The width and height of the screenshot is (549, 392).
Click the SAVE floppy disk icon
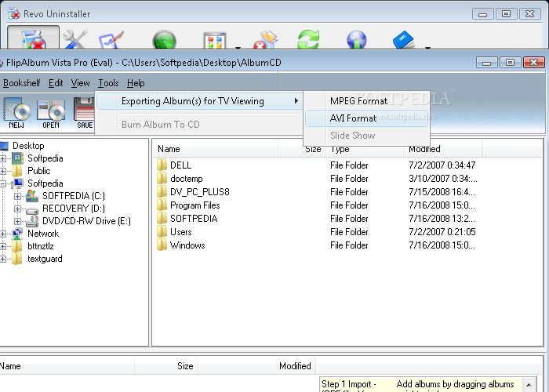(x=84, y=113)
